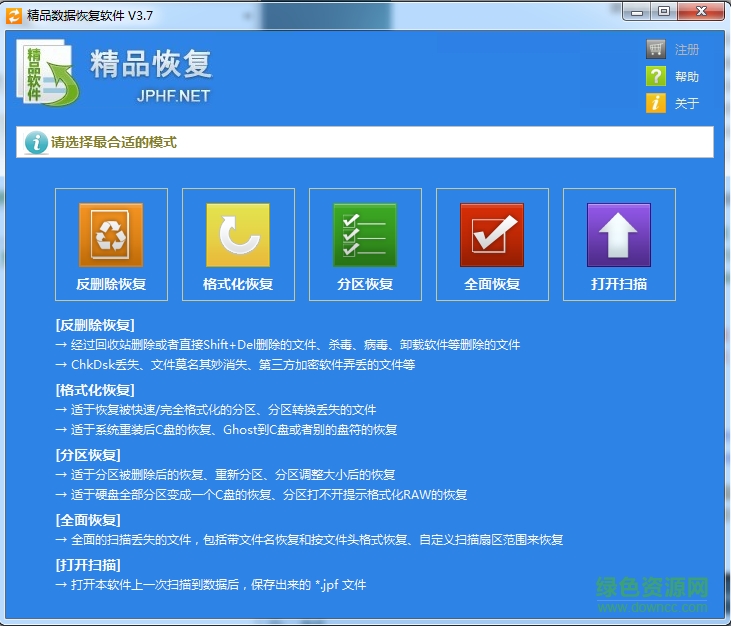Click the [格式化恢复] description heading
This screenshot has width=731, height=626.
(x=95, y=390)
